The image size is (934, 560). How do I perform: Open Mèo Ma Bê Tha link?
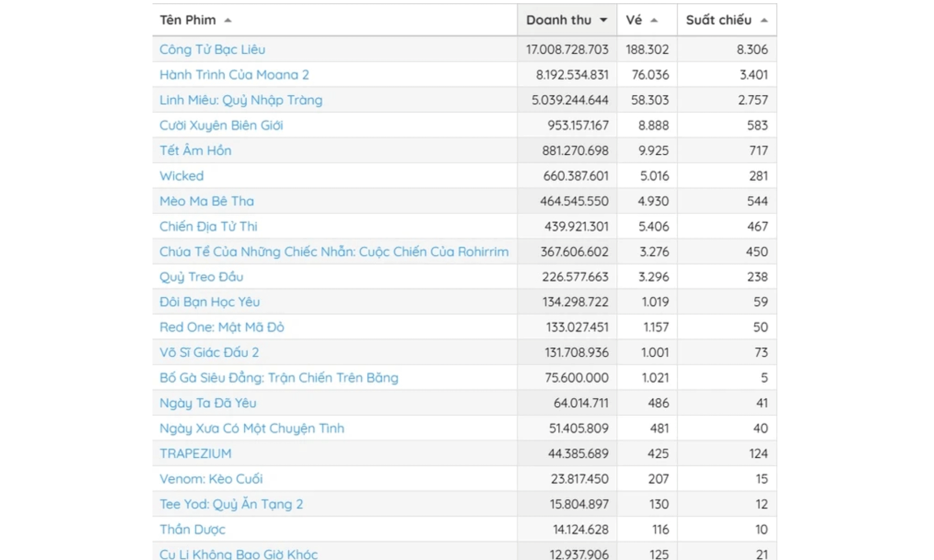tap(207, 201)
